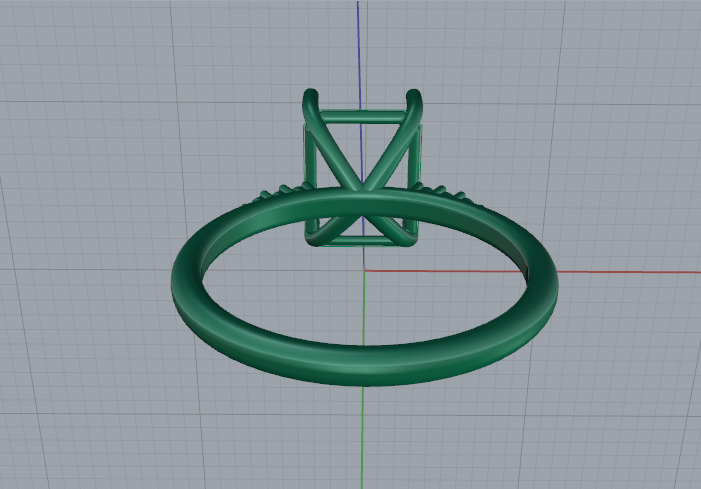Select the small beads on the band's left shoulder
This screenshot has width=701, height=489.
(x=283, y=191)
